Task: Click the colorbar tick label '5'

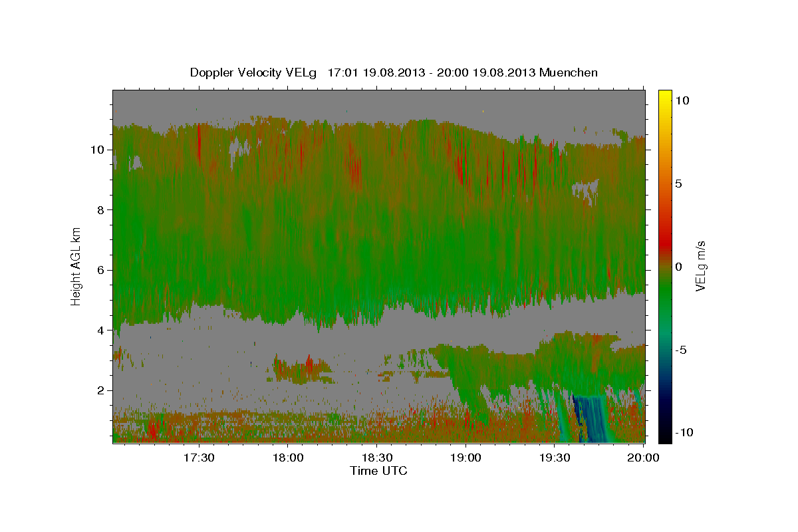Action: pyautogui.click(x=678, y=184)
